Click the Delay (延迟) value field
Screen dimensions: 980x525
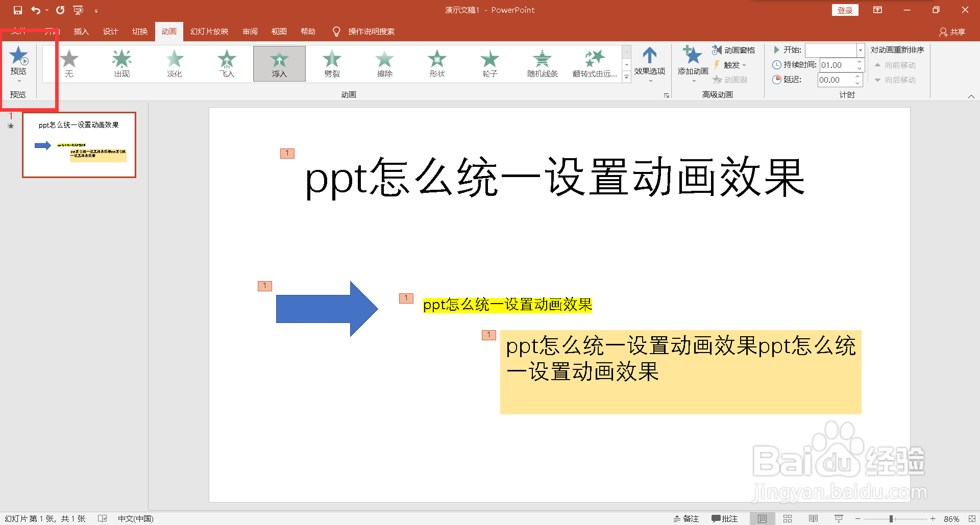click(836, 80)
